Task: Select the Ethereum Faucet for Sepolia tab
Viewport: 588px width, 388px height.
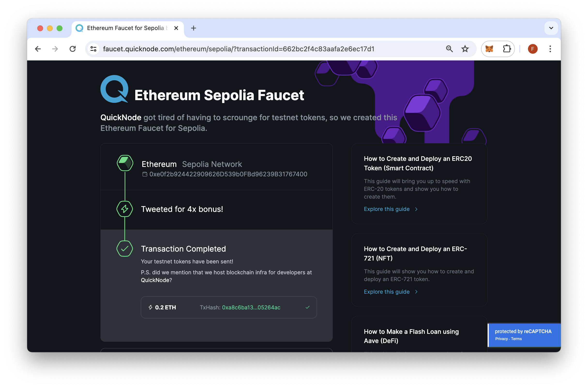Action: (124, 28)
